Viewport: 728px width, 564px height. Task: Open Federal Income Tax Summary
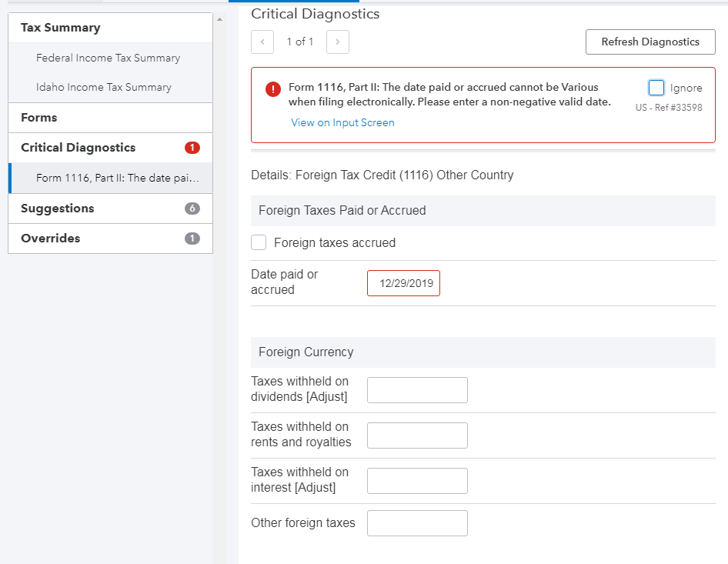[x=108, y=58]
